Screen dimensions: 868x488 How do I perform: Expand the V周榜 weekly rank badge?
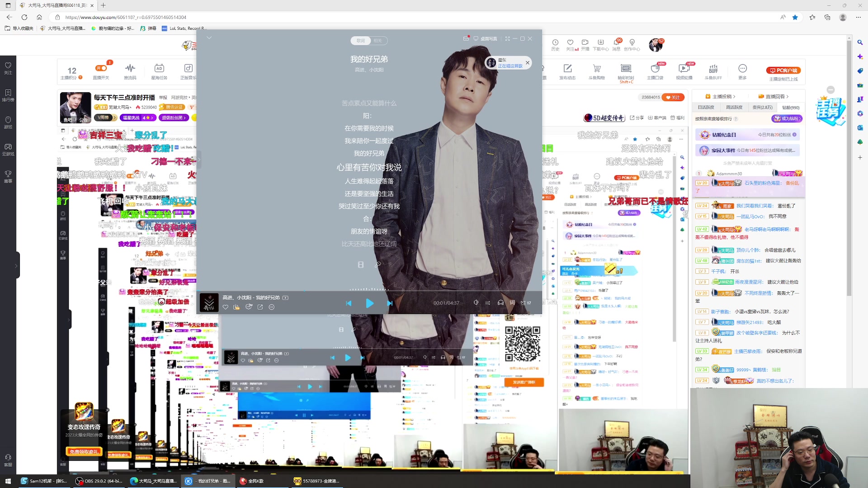(106, 117)
